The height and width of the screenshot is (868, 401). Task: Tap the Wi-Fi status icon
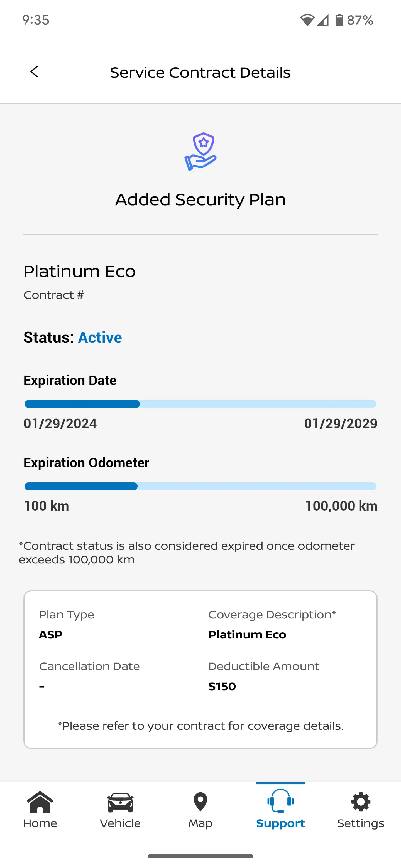[307, 20]
